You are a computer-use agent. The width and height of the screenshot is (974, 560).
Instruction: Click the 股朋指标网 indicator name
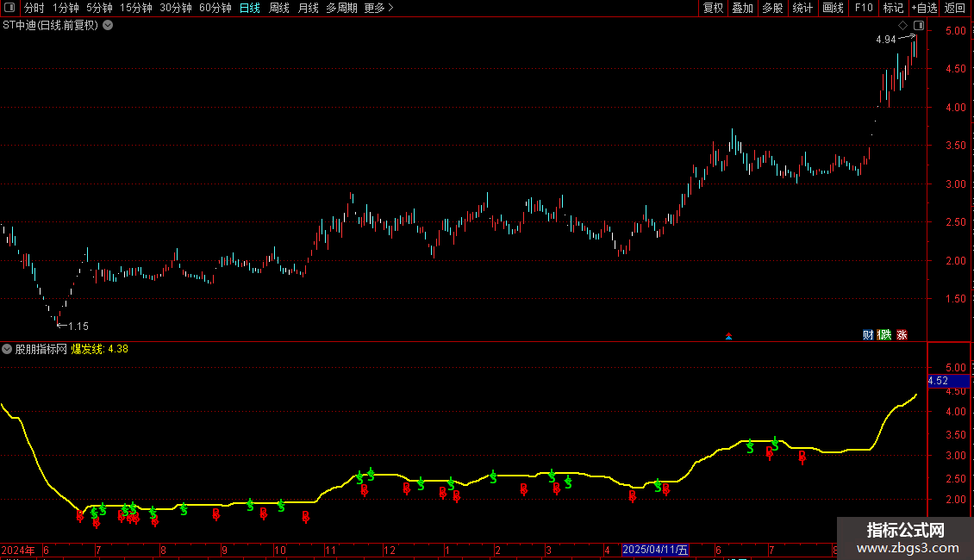point(41,349)
